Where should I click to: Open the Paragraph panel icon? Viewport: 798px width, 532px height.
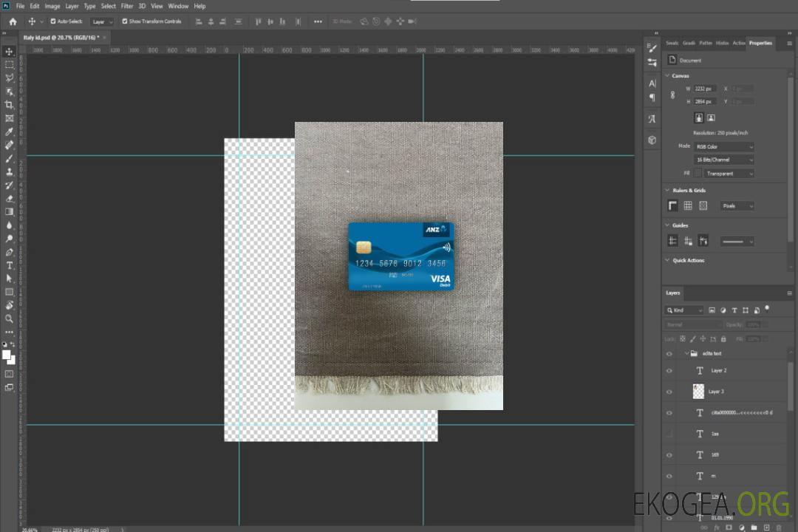(652, 98)
